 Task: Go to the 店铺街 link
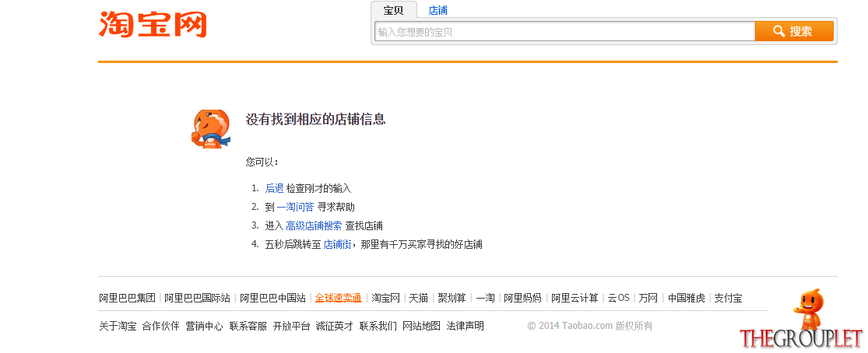(337, 244)
